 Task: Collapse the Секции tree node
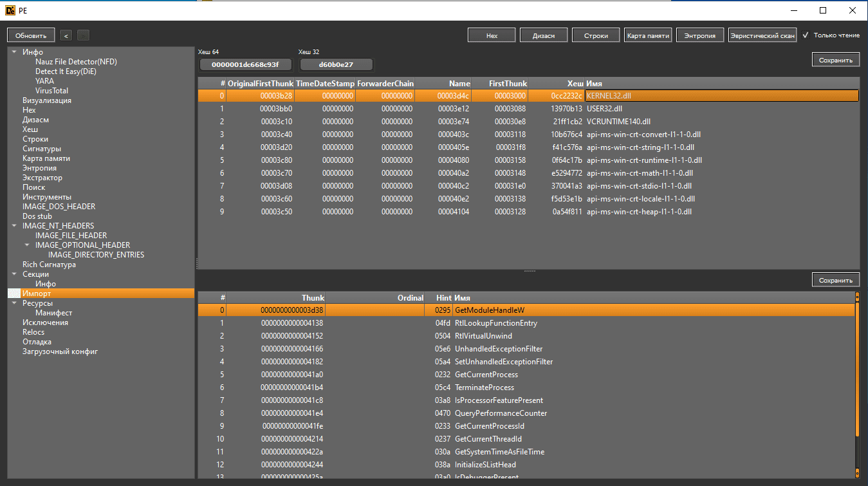(14, 274)
